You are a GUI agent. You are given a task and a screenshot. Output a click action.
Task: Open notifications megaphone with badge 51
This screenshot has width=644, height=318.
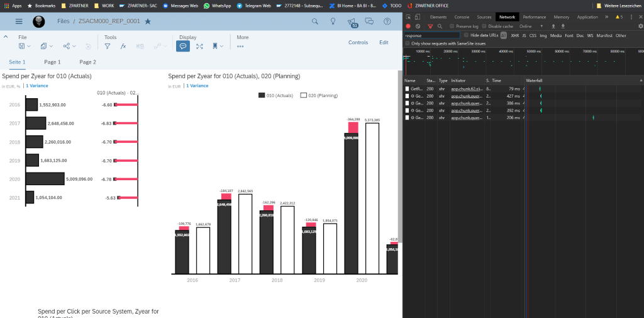point(352,22)
